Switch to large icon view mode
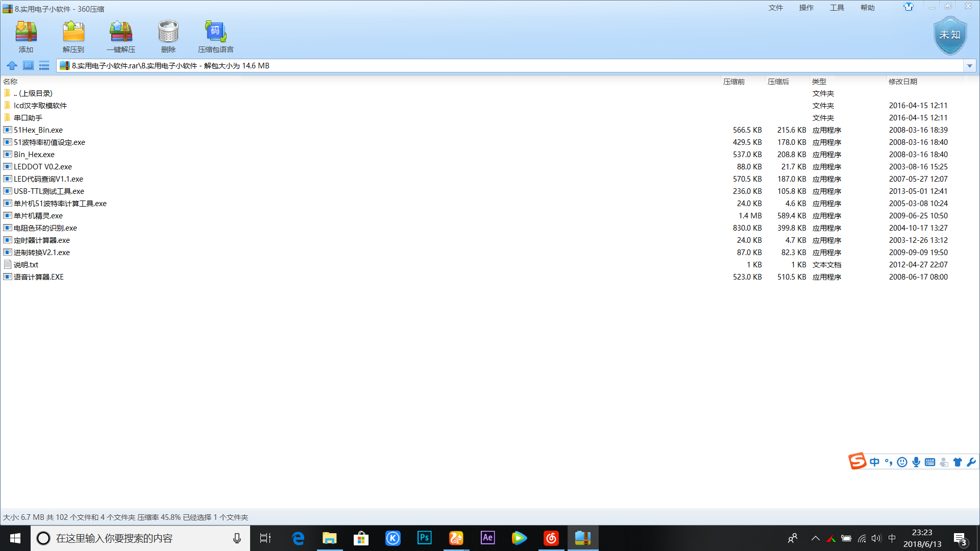The width and height of the screenshot is (980, 551). 28,65
